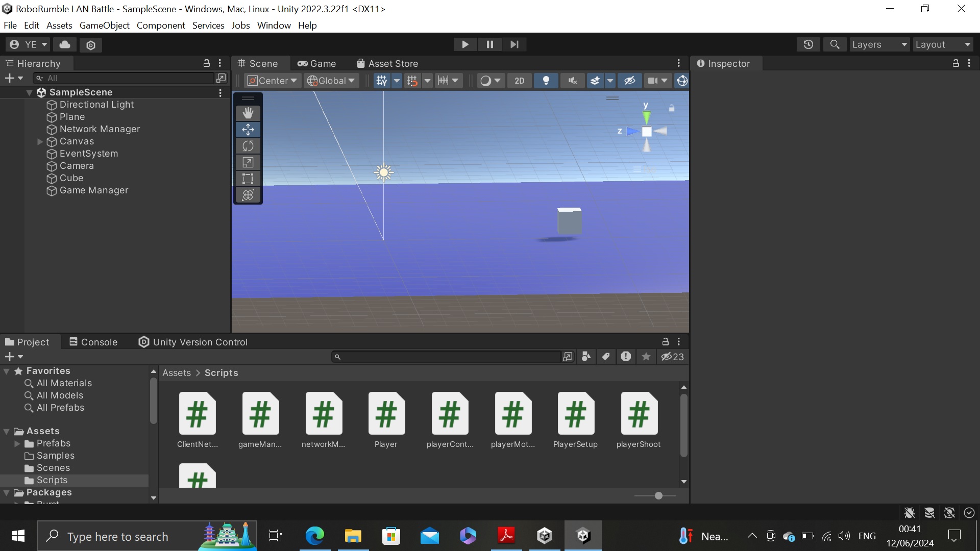Select Network Manager in Hierarchy
The height and width of the screenshot is (551, 980).
[100, 129]
